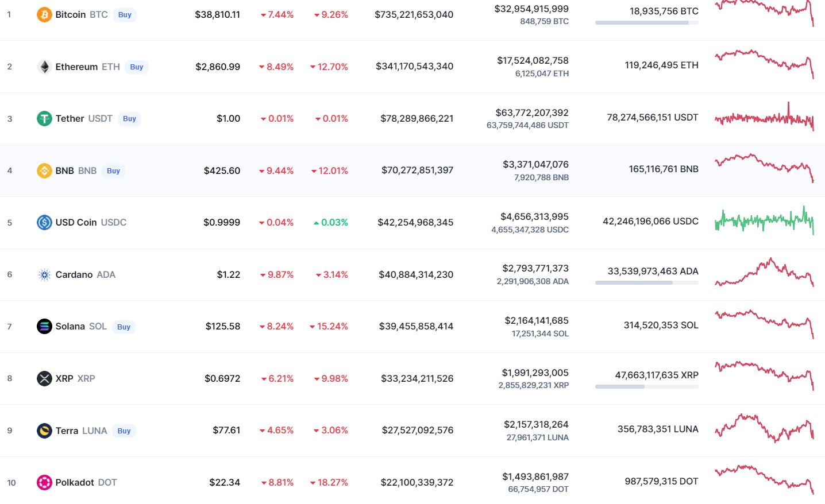Click the Ethereum diamond logo icon
Viewport: 825px width, 504px height.
tap(44, 67)
